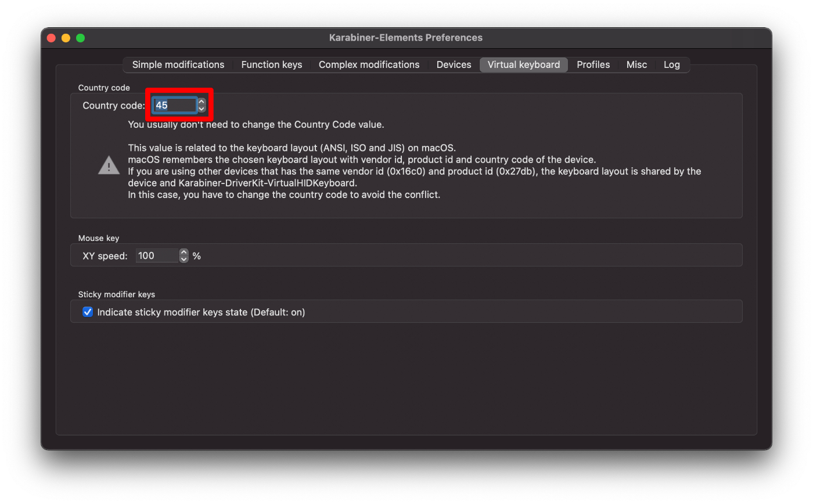
Task: Use the Country code stepper arrows
Action: click(x=202, y=105)
